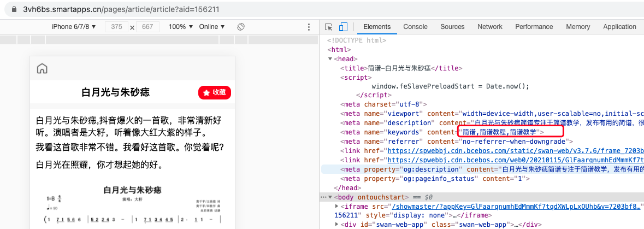Viewport: 644px width, 229px height.
Task: Open the device toolbar three-dot menu
Action: coord(309,27)
